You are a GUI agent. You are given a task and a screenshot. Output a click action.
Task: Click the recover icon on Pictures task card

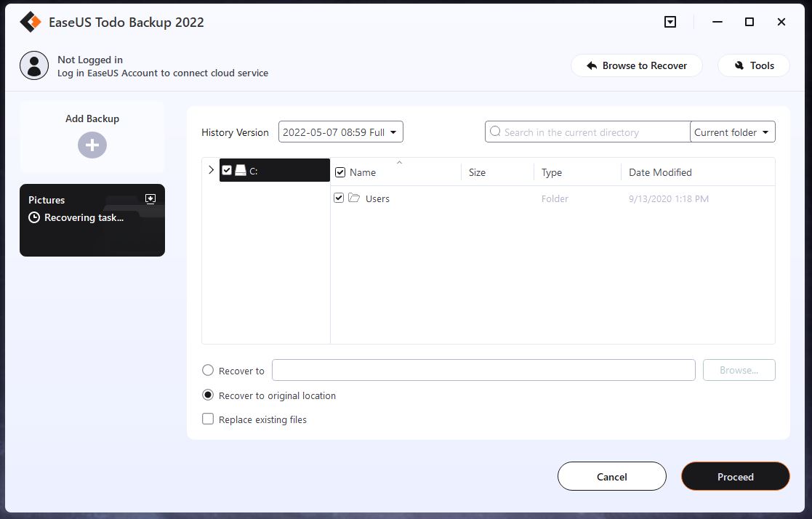(x=150, y=199)
